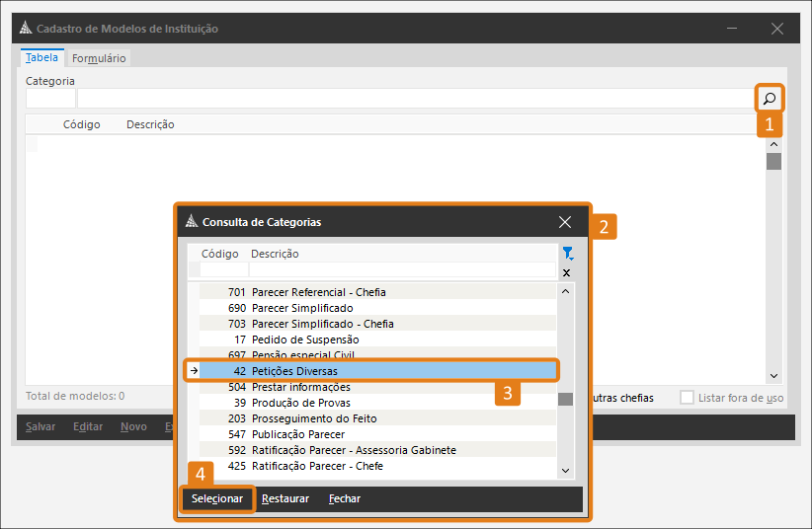This screenshot has height=529, width=812.
Task: Switch to the Formulário tab
Action: pos(99,58)
